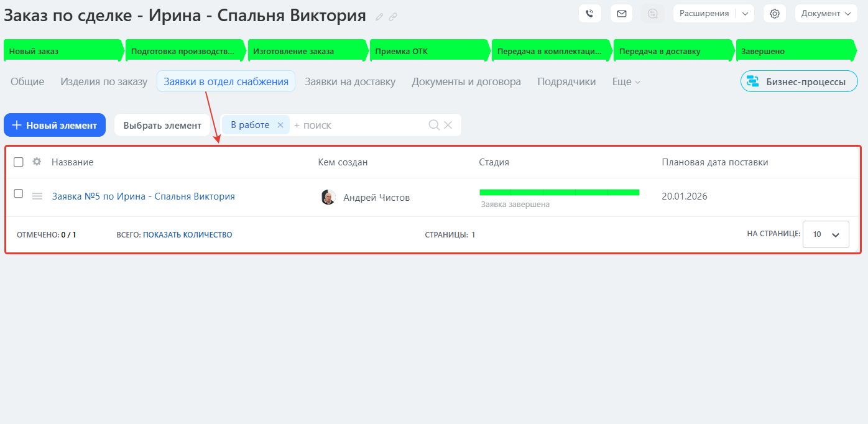868x424 pixels.
Task: Open the settings gear in header
Action: (x=775, y=14)
